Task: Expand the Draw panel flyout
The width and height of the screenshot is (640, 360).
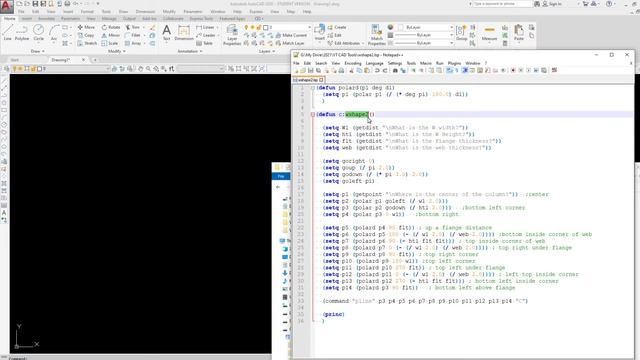Action: 38,51
